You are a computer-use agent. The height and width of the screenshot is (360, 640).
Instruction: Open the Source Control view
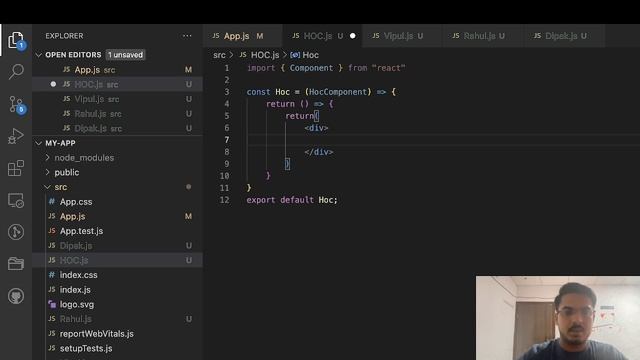[x=16, y=104]
